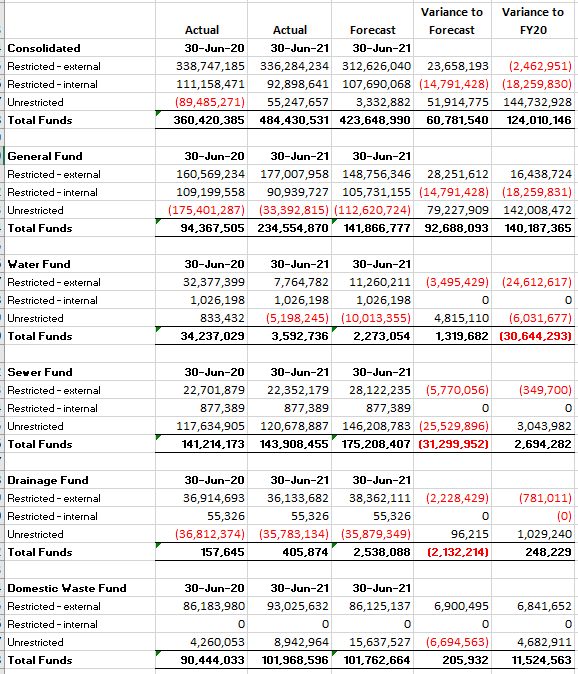Select the Water Fund heading cell
Screen dimensions: 578x674
pyautogui.click(x=80, y=264)
